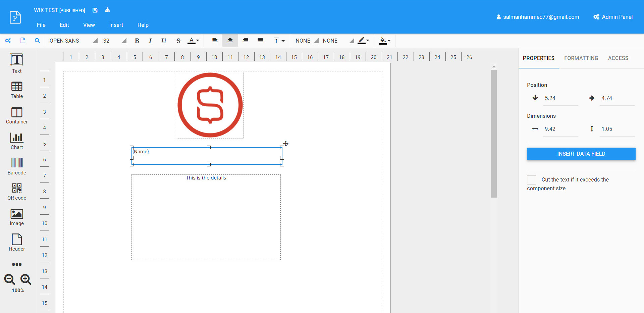The image size is (644, 313).
Task: Open the font color dropdown
Action: coord(193,41)
